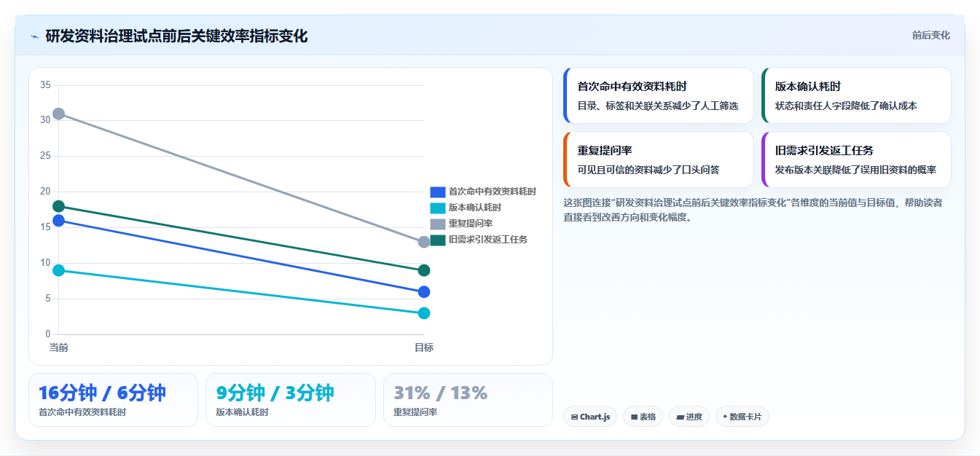Click legend text 旧需求引发返工任务

[488, 240]
